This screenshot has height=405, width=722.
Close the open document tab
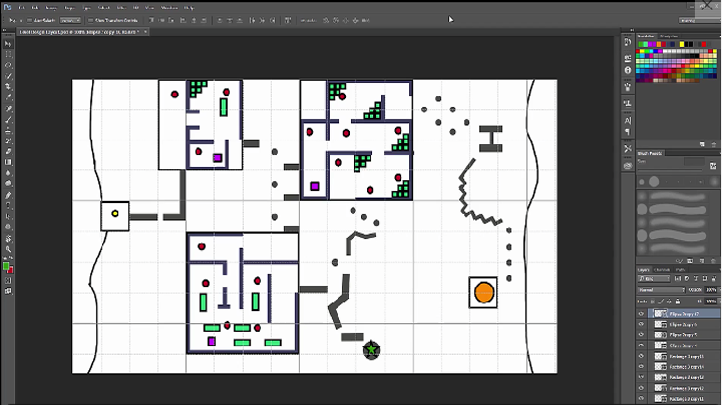(145, 32)
